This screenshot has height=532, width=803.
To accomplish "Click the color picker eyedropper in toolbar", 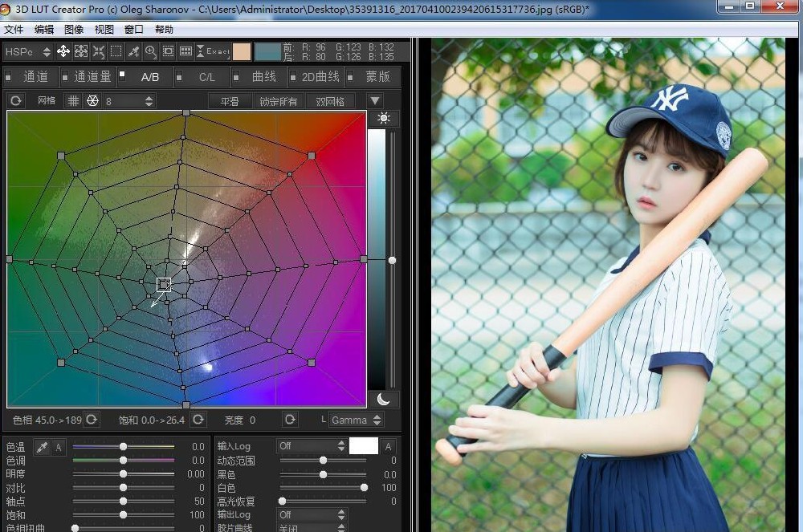I will (x=133, y=52).
